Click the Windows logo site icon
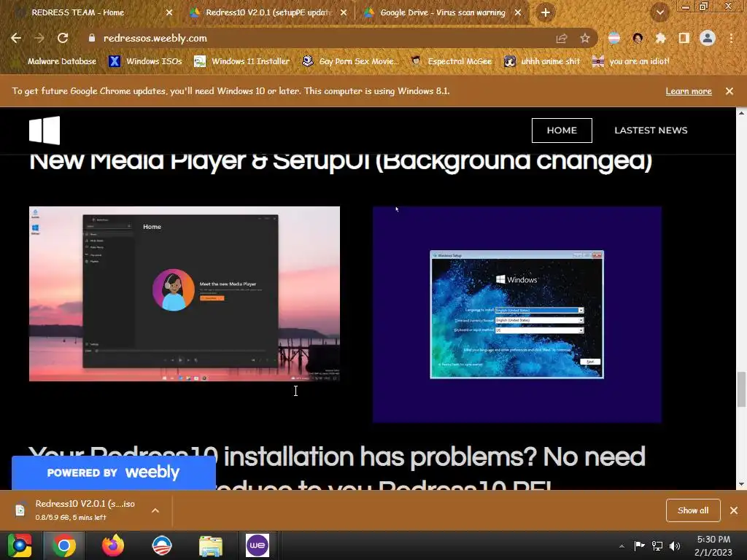 [44, 130]
